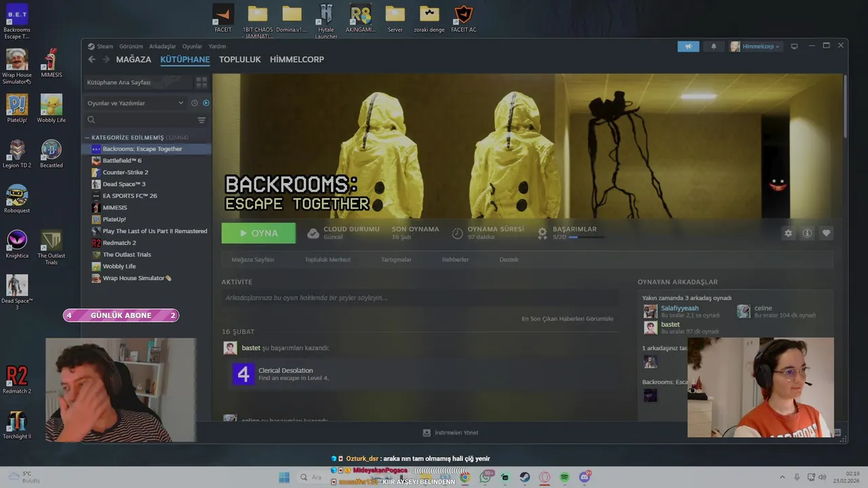
Task: Click the Cloud Durumu cloud status icon
Action: coord(313,233)
